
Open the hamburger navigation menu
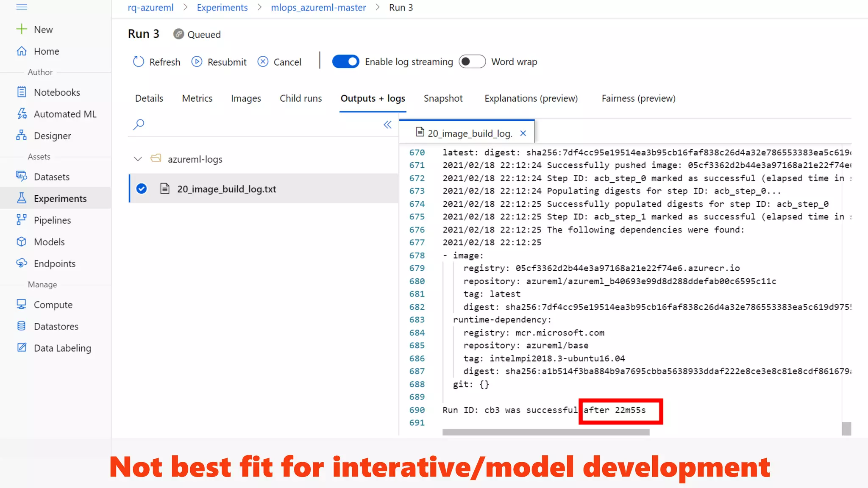coord(22,7)
